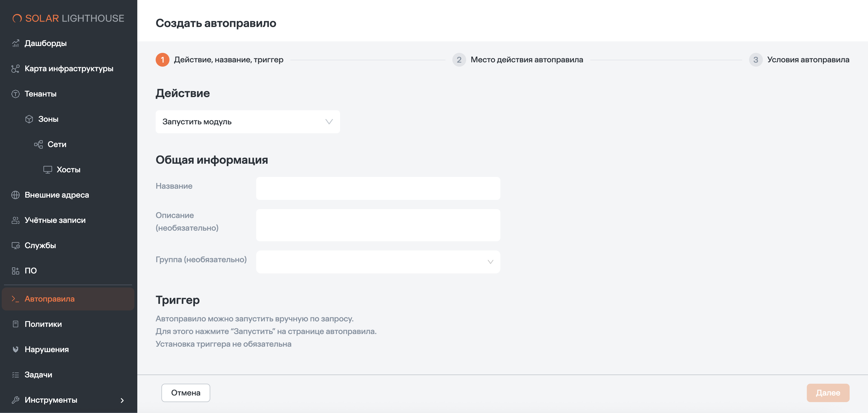The width and height of the screenshot is (868, 413).
Task: Click step 1 Действие, название, триггер
Action: click(219, 60)
